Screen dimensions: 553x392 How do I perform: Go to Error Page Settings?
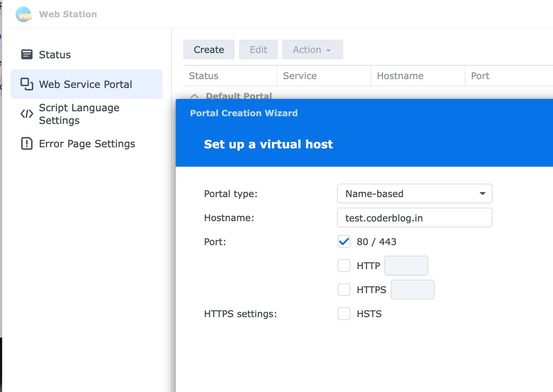pyautogui.click(x=87, y=144)
